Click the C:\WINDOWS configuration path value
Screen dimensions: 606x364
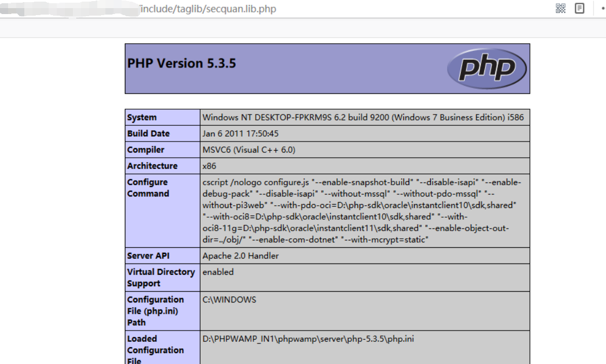[229, 299]
